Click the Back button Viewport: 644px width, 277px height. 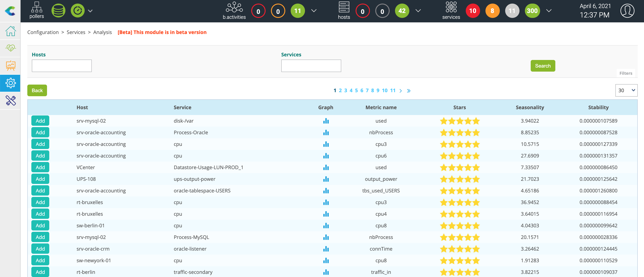click(x=37, y=90)
